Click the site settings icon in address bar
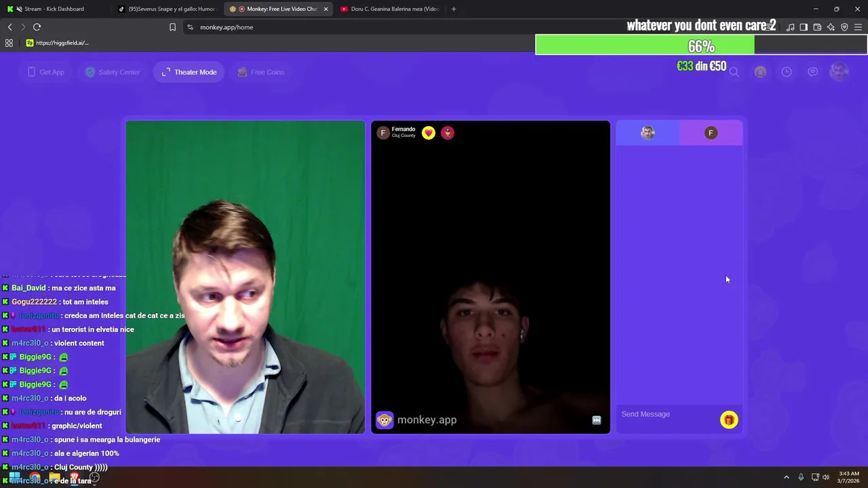This screenshot has height=488, width=868. click(190, 27)
